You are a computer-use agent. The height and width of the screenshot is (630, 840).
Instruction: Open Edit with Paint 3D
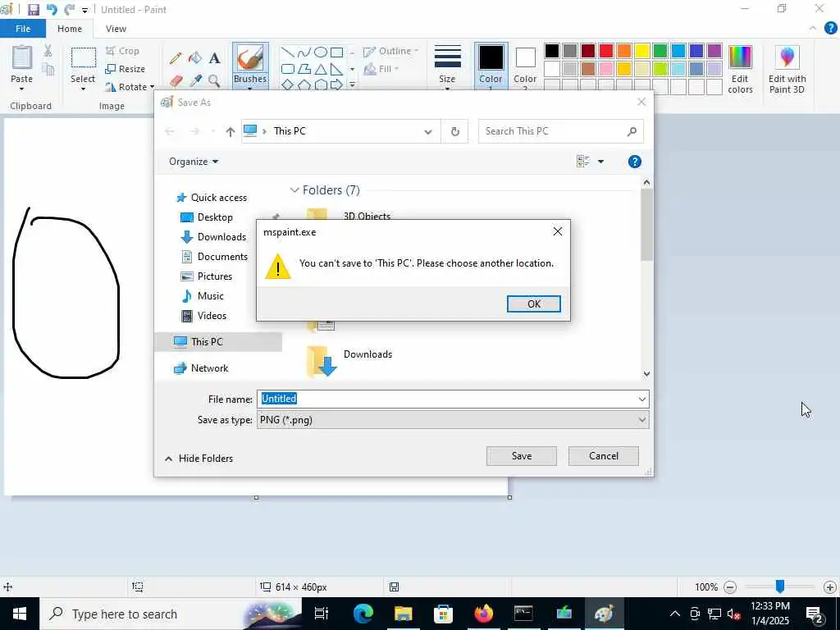[x=787, y=70]
